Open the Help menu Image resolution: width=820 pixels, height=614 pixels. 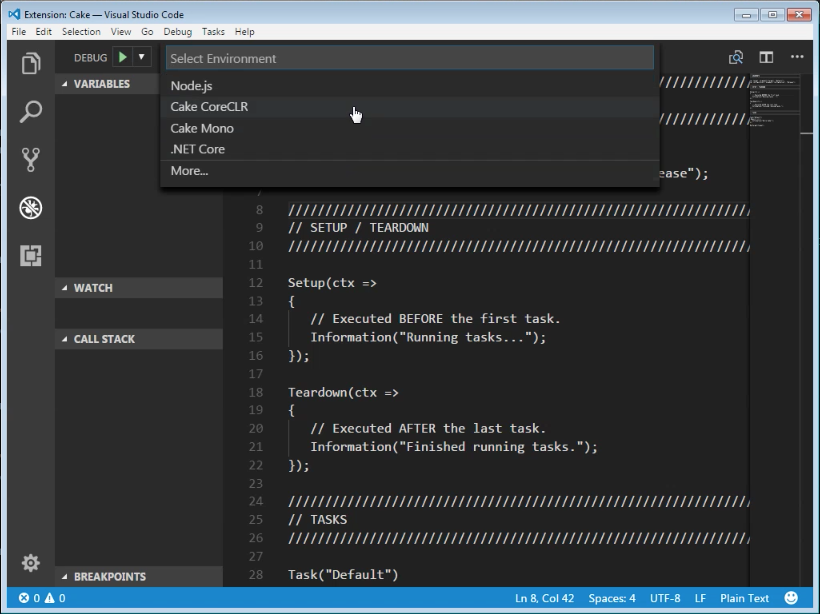[244, 32]
